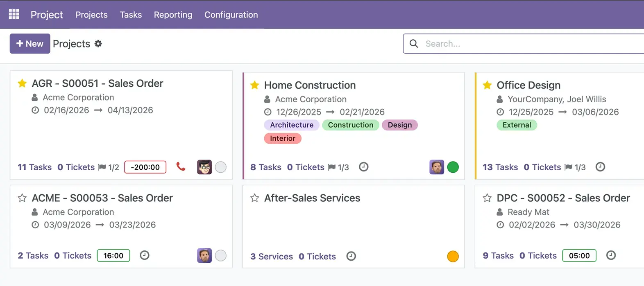Open activities clock on Home Construction
Viewport: 644px width, 286px height.
click(x=363, y=167)
